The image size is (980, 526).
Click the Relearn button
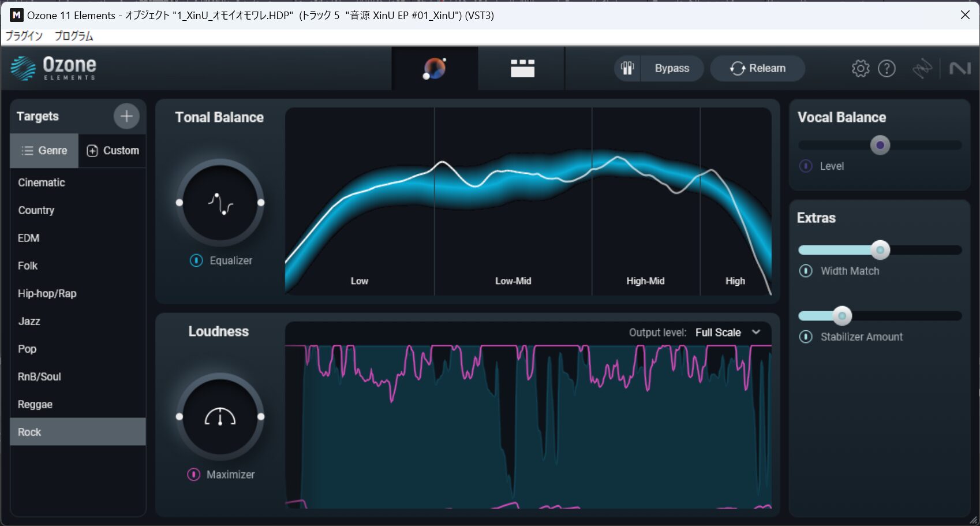point(757,68)
